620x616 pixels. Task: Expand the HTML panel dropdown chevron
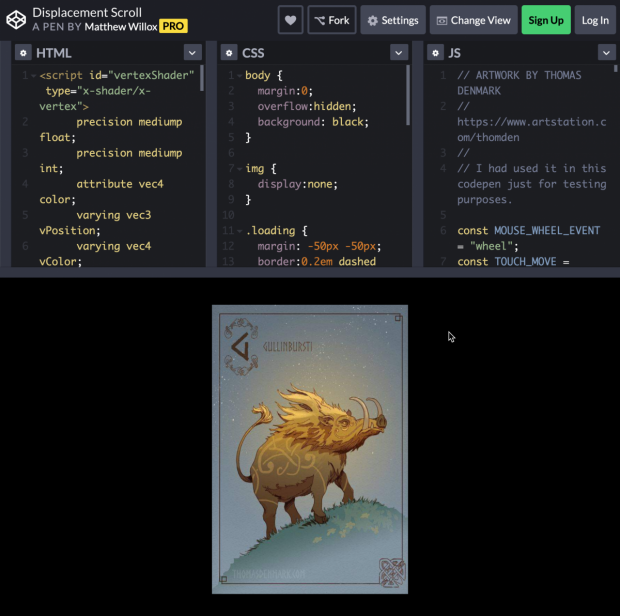click(x=193, y=53)
